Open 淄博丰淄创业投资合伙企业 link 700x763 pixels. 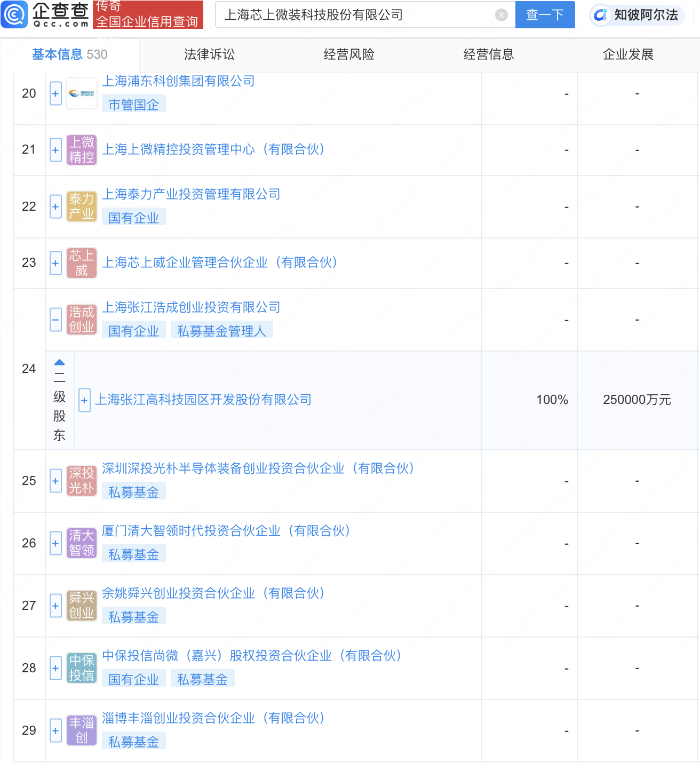(x=213, y=718)
